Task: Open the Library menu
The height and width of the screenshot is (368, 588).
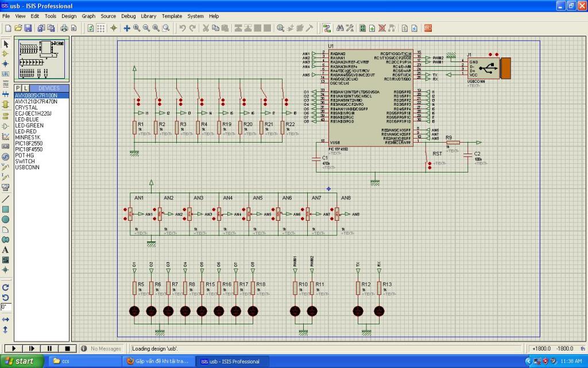Action: coord(148,16)
